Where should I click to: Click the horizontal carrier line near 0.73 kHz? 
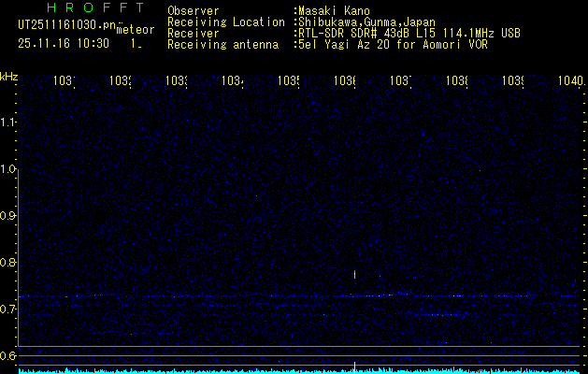pyautogui.click(x=280, y=296)
